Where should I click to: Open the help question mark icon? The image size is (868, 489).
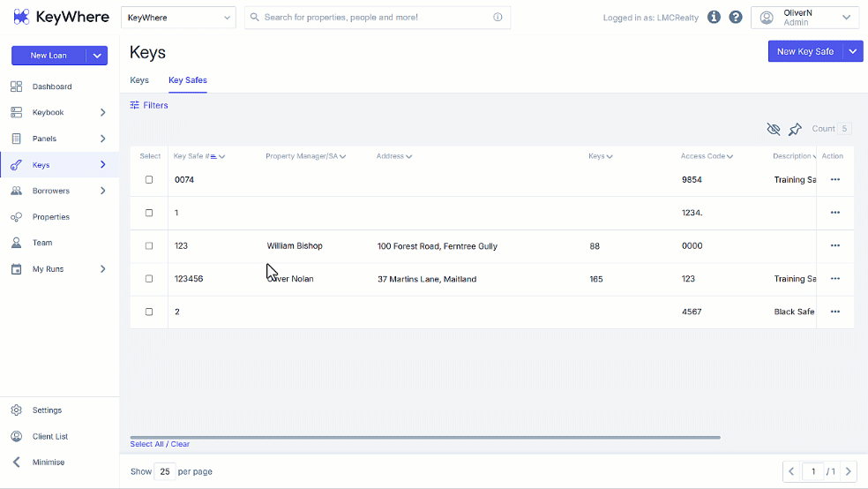tap(736, 17)
